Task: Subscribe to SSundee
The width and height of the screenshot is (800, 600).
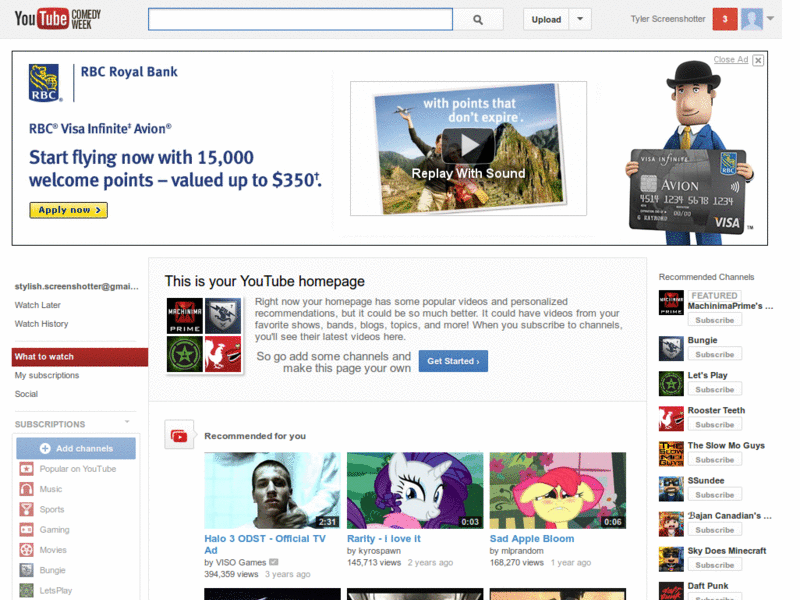Action: click(x=714, y=495)
